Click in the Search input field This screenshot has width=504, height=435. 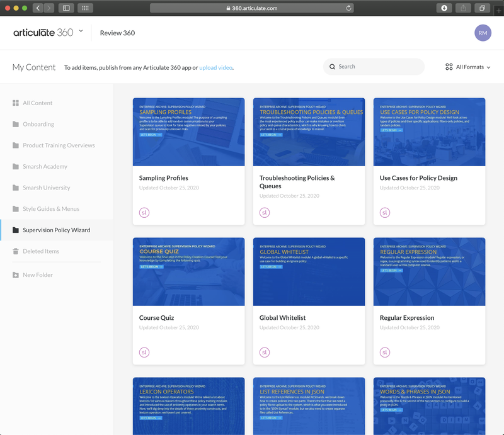coord(378,67)
